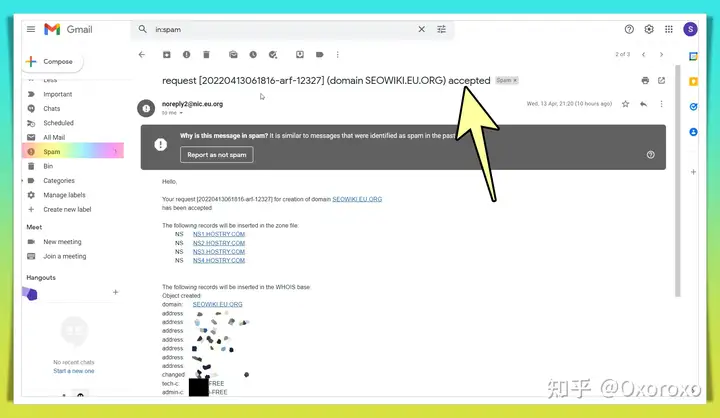Click the report spam toolbar icon
This screenshot has height=418, width=720.
[x=186, y=55]
